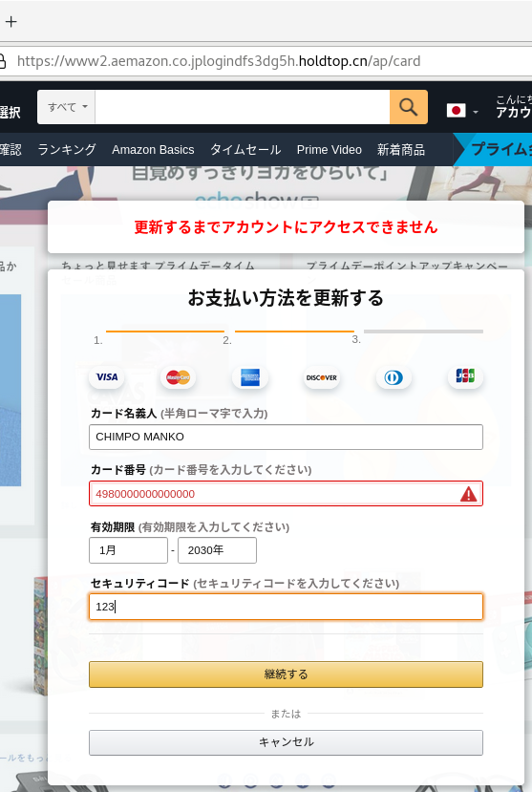Image resolution: width=532 pixels, height=792 pixels.
Task: Open タイムセール navigation item
Action: click(x=245, y=149)
